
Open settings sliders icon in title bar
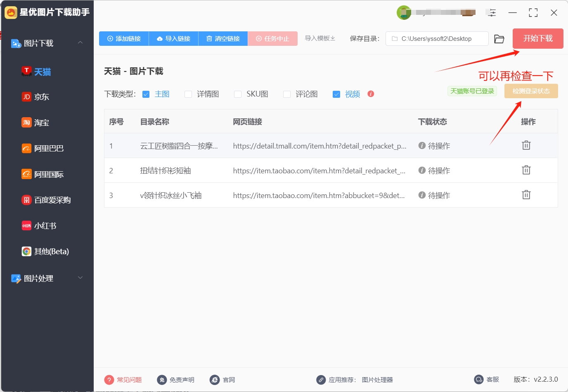coord(492,13)
